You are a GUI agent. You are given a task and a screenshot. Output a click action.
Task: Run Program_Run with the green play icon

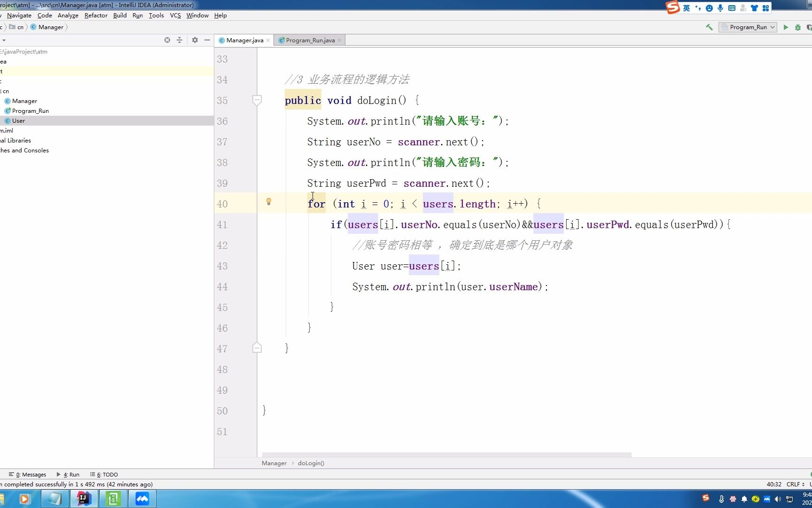pyautogui.click(x=785, y=27)
